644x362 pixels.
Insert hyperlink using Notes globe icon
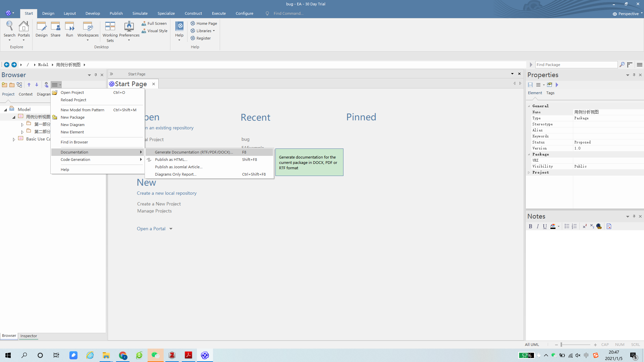pos(599,227)
